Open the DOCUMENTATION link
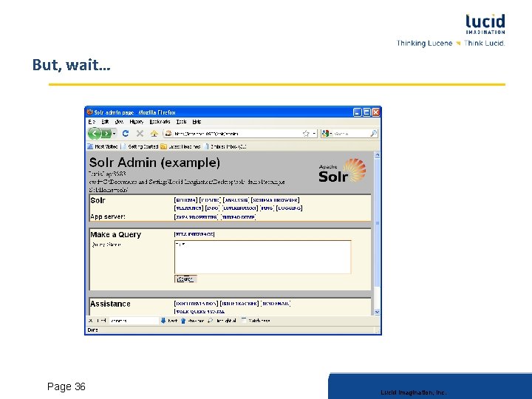This screenshot has height=399, width=532. (196, 304)
